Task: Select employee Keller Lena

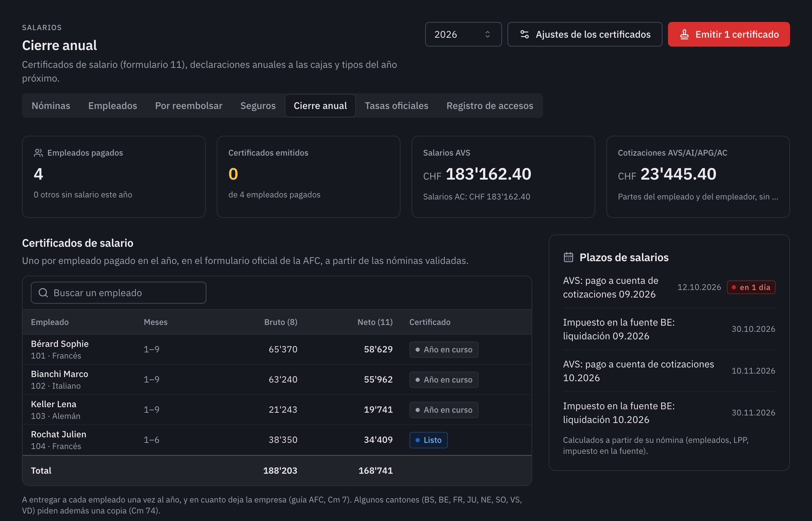Action: tap(53, 404)
